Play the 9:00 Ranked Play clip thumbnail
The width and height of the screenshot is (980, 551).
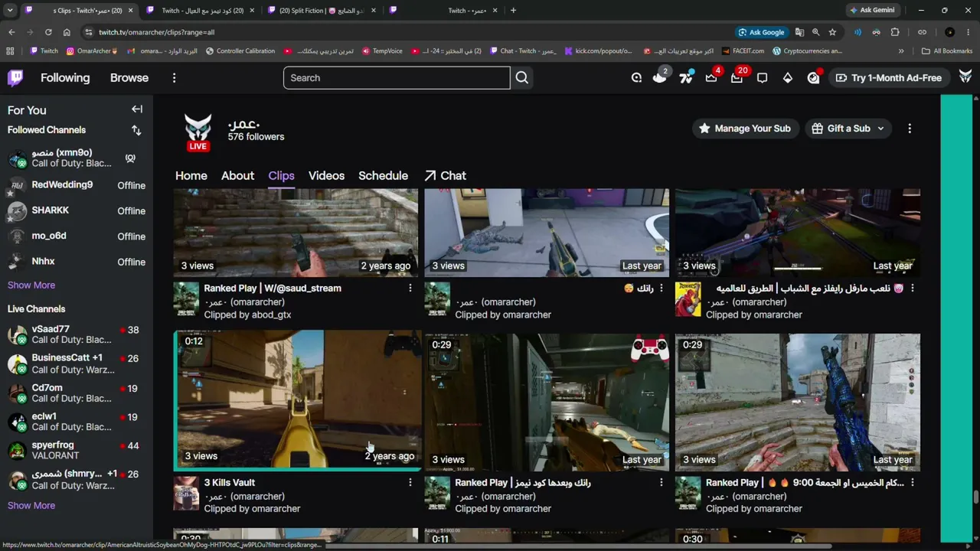point(798,403)
